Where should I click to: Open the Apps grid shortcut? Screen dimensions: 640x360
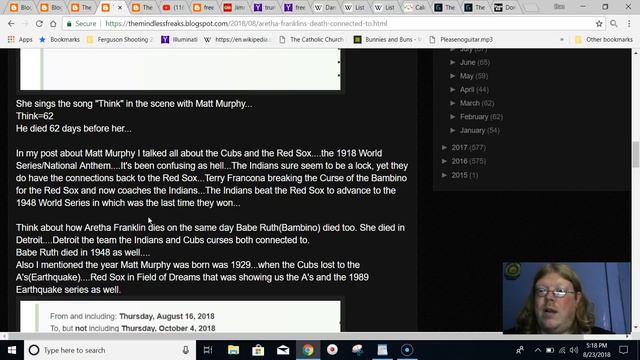pos(20,40)
